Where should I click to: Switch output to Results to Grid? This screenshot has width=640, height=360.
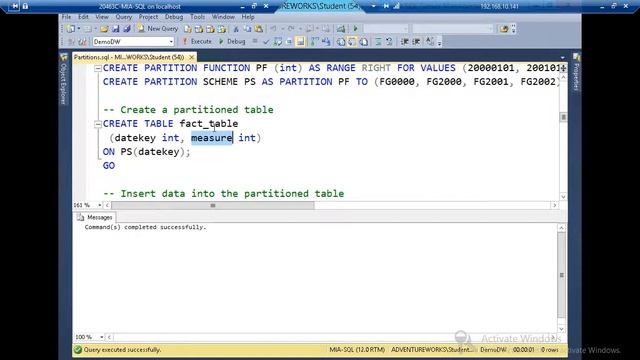352,42
